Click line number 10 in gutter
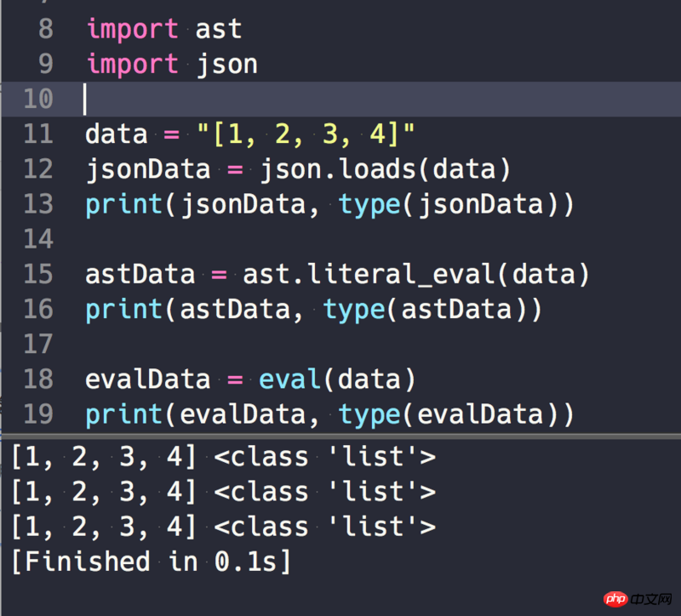This screenshot has height=616, width=681. tap(38, 99)
